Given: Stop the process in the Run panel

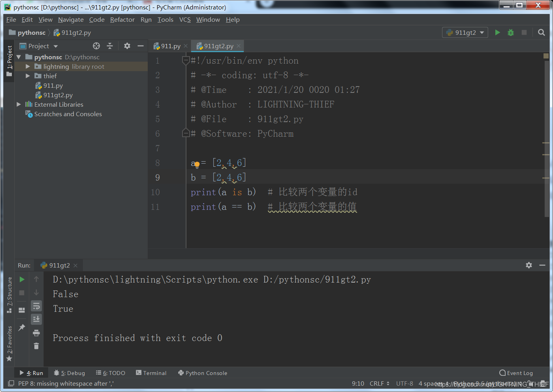Looking at the screenshot, I should (x=22, y=293).
